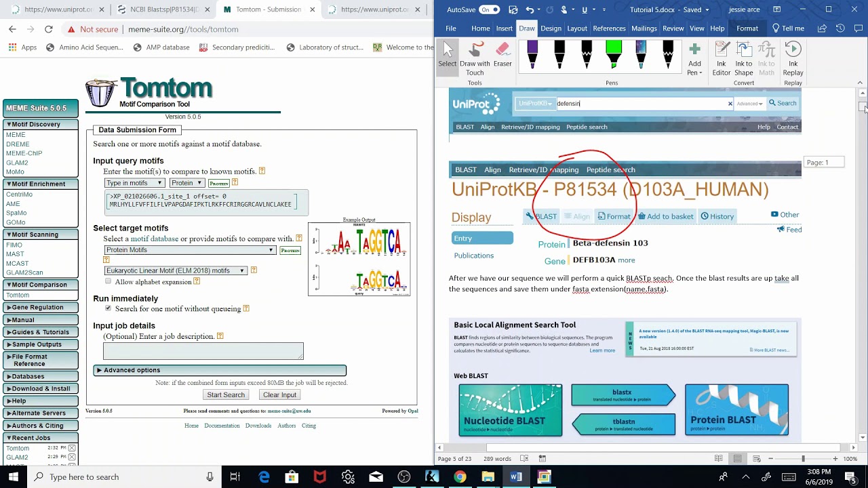Viewport: 868px width, 488px height.
Task: Click the 'motif database' hyperlink
Action: pos(155,239)
